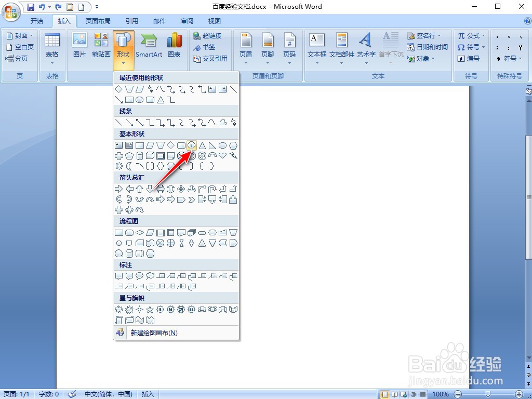Open Word help question mark icon
The image size is (532, 399).
528,21
